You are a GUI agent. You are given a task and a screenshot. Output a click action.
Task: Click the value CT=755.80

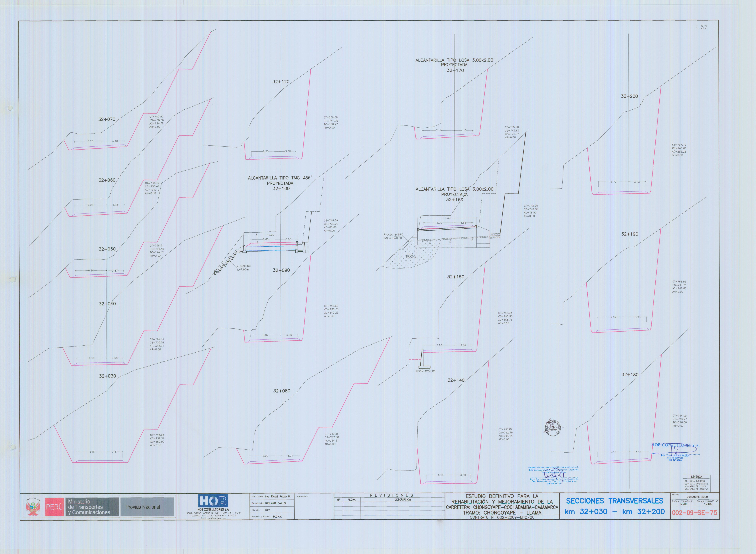512,127
